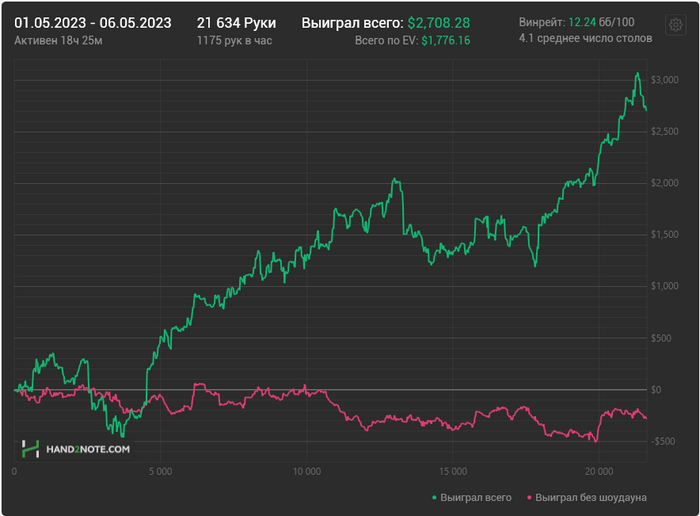The width and height of the screenshot is (700, 516).
Task: Click the 'Всего по EV:' label
Action: coord(386,41)
